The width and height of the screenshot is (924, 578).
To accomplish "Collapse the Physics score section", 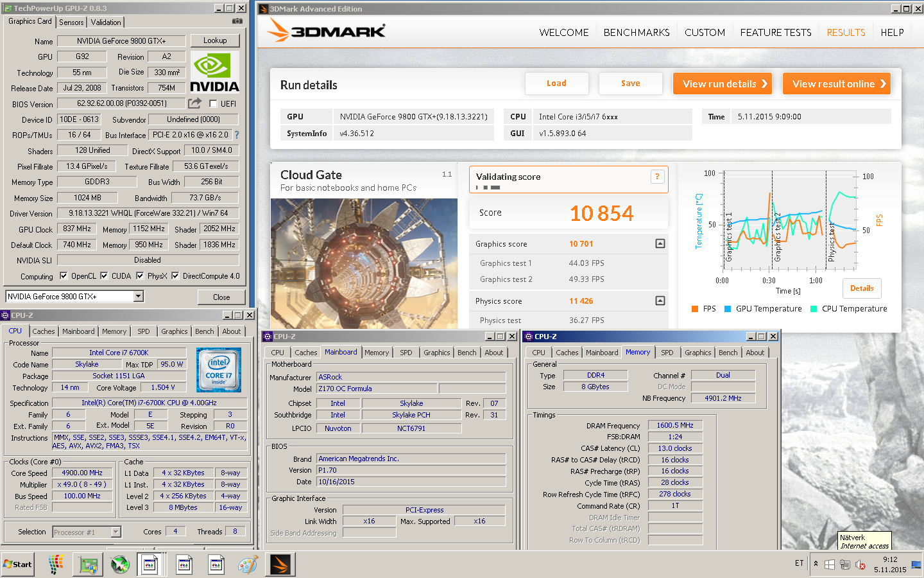I will [x=660, y=301].
